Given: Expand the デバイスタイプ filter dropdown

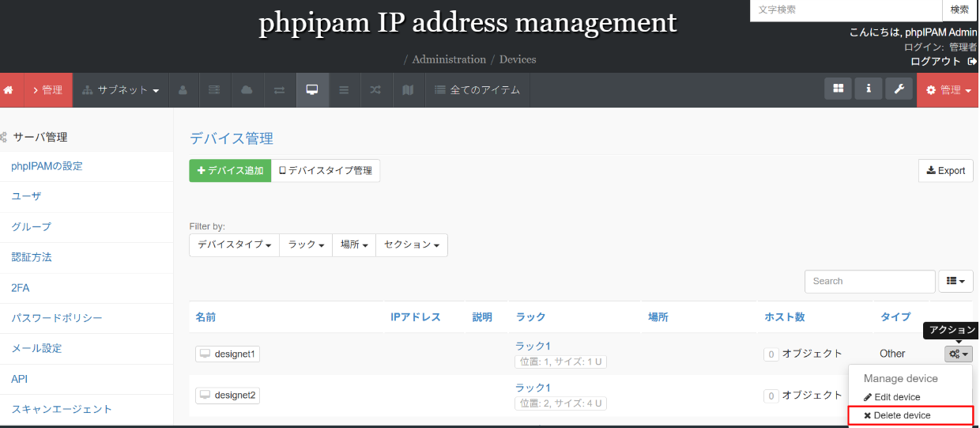Looking at the screenshot, I should pyautogui.click(x=235, y=245).
